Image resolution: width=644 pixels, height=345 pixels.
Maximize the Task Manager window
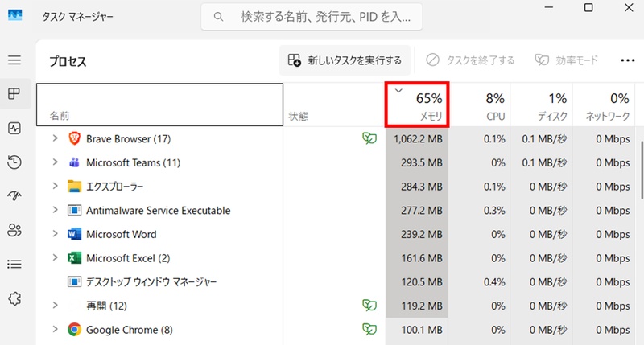pyautogui.click(x=588, y=7)
